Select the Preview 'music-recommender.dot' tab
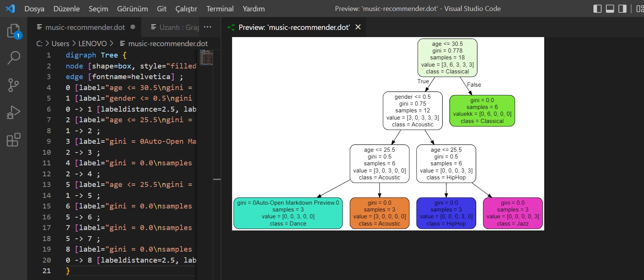 (294, 27)
